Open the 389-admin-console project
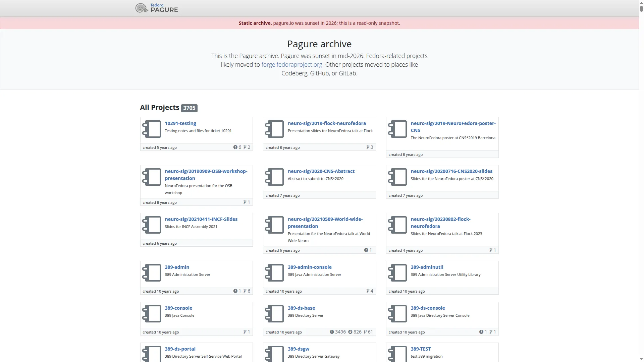644x362 pixels. pos(310,267)
